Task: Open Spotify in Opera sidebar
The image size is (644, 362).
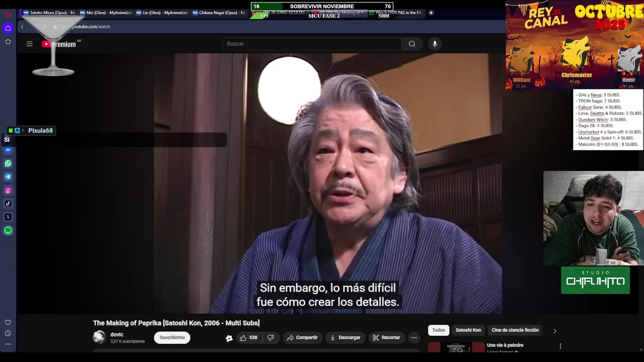Action: 8,230
